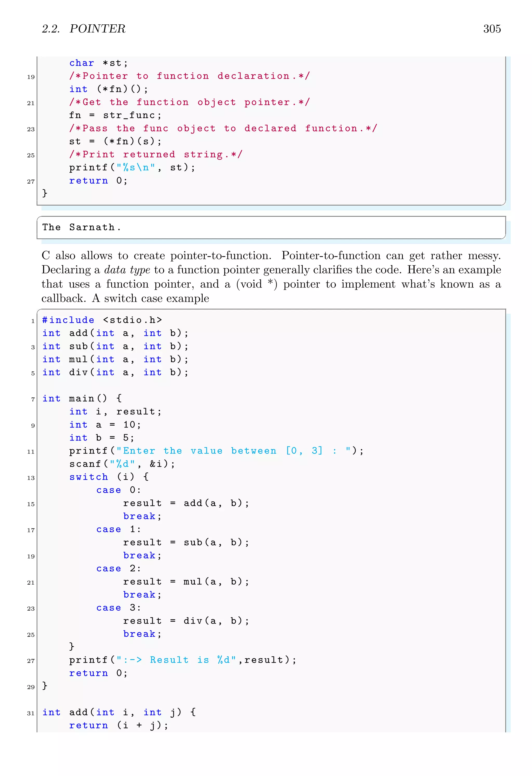This screenshot has height=776, width=532.
Task: Click the 'int add(int a, int b);' prototype
Action: pyautogui.click(x=115, y=333)
